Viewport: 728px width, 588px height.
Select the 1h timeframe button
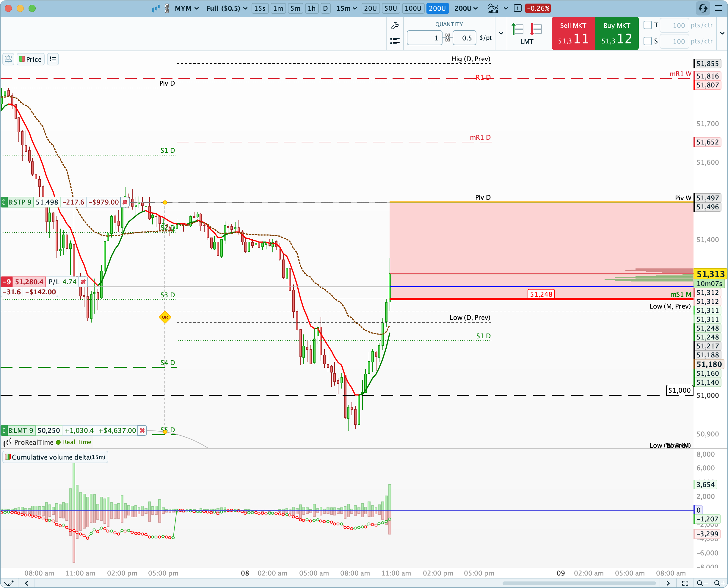[x=312, y=8]
